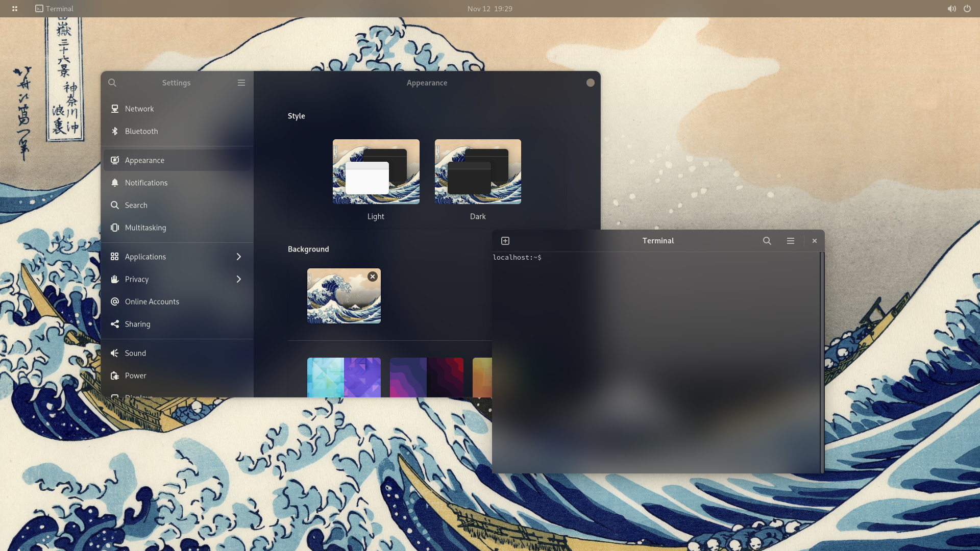The height and width of the screenshot is (551, 980).
Task: Open Sound settings
Action: click(x=177, y=353)
